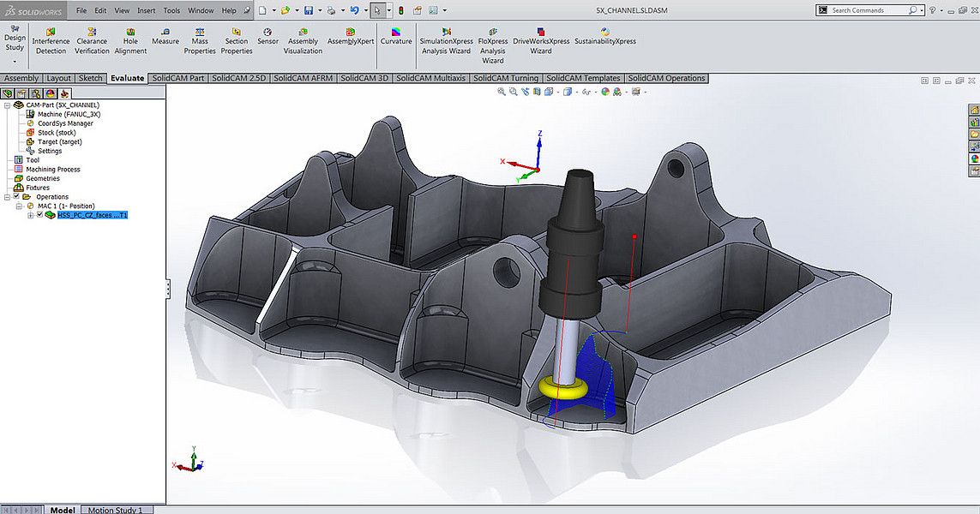Screen dimensions: 980x514
Task: Select the Section Properties tool
Action: click(x=237, y=40)
